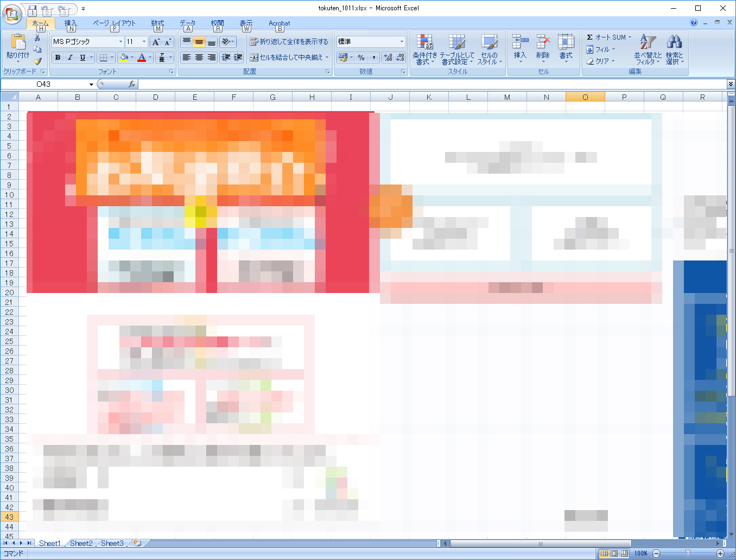
Task: Click 検索と選択 (Find & Select)
Action: tap(675, 50)
